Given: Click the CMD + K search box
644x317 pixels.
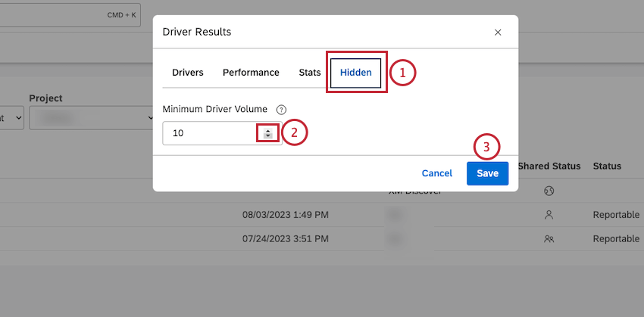Looking at the screenshot, I should [70, 15].
